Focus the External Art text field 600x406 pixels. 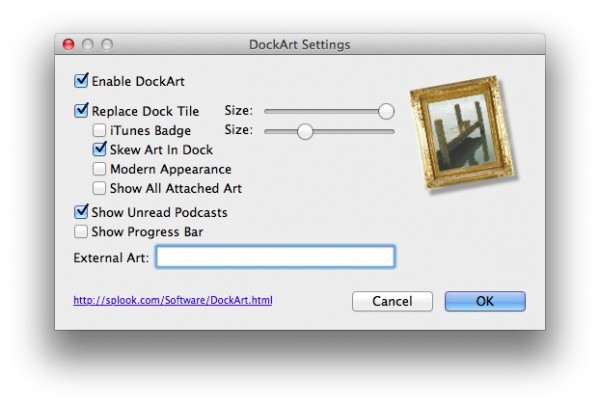coord(275,257)
